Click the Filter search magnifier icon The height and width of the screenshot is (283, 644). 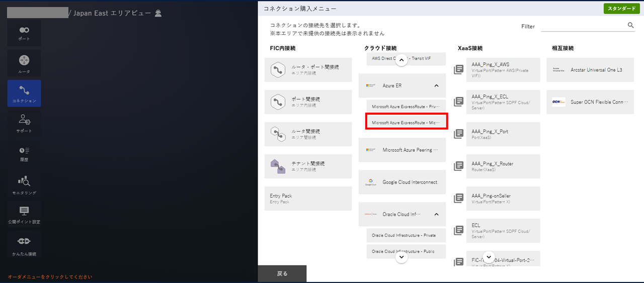[631, 25]
